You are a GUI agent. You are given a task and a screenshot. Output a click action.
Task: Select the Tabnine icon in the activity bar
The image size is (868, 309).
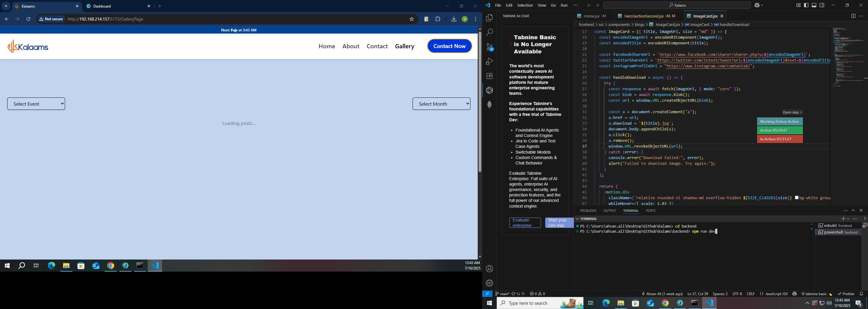[489, 91]
